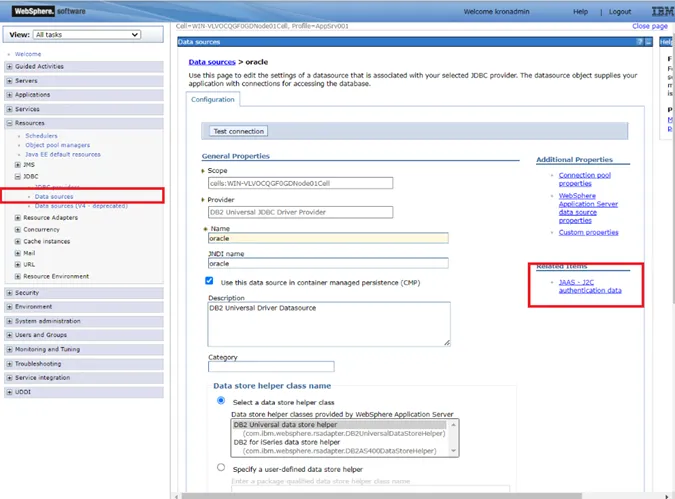Expand the Environment section
The width and height of the screenshot is (675, 499).
point(9,307)
